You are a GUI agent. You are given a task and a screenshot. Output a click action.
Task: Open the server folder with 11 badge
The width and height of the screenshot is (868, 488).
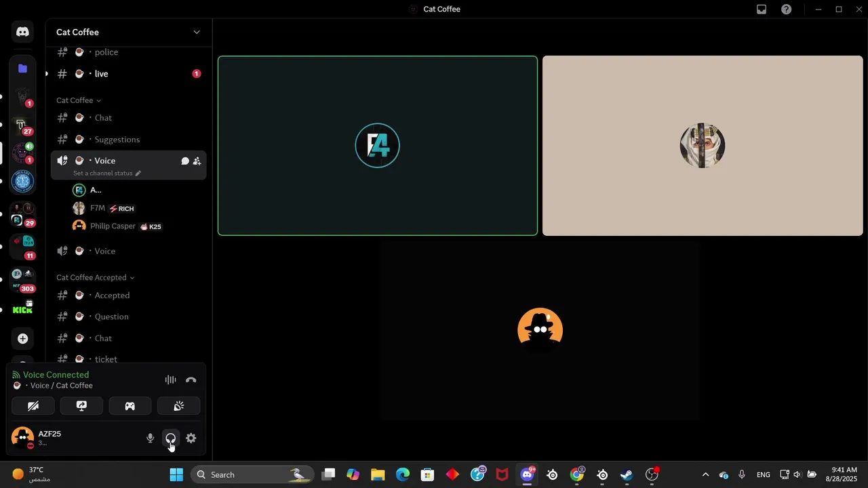22,247
